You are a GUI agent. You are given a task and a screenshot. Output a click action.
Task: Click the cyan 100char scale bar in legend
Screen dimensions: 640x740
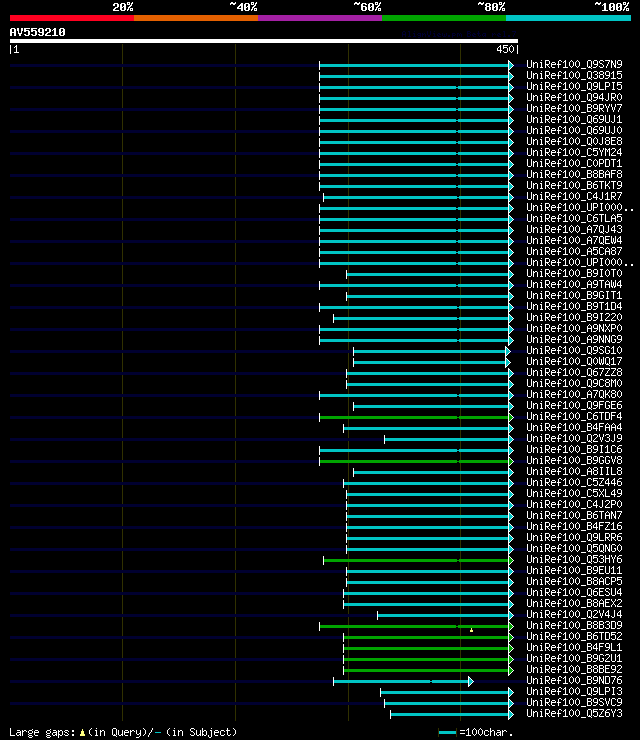[447, 732]
